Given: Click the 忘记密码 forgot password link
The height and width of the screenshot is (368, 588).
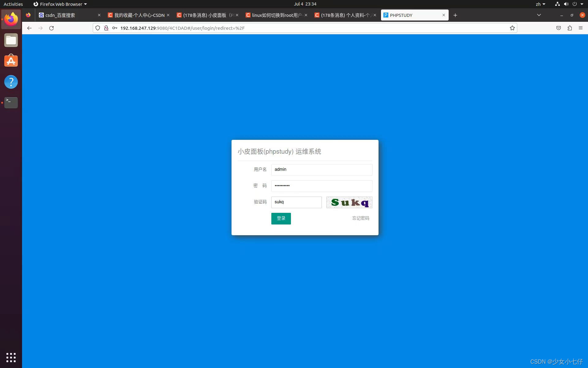Looking at the screenshot, I should pyautogui.click(x=360, y=218).
